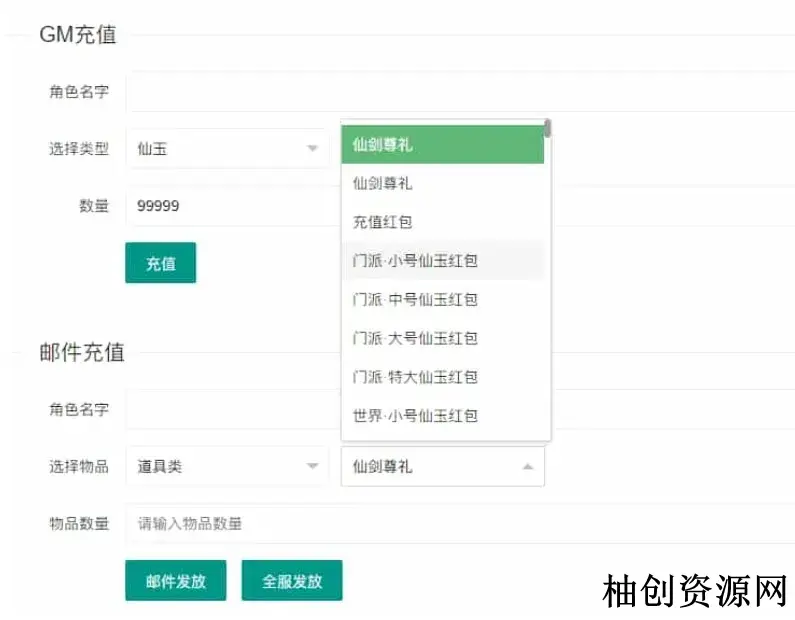795x620 pixels.
Task: Focus the 角色名字 field under GM充值
Action: pos(459,92)
